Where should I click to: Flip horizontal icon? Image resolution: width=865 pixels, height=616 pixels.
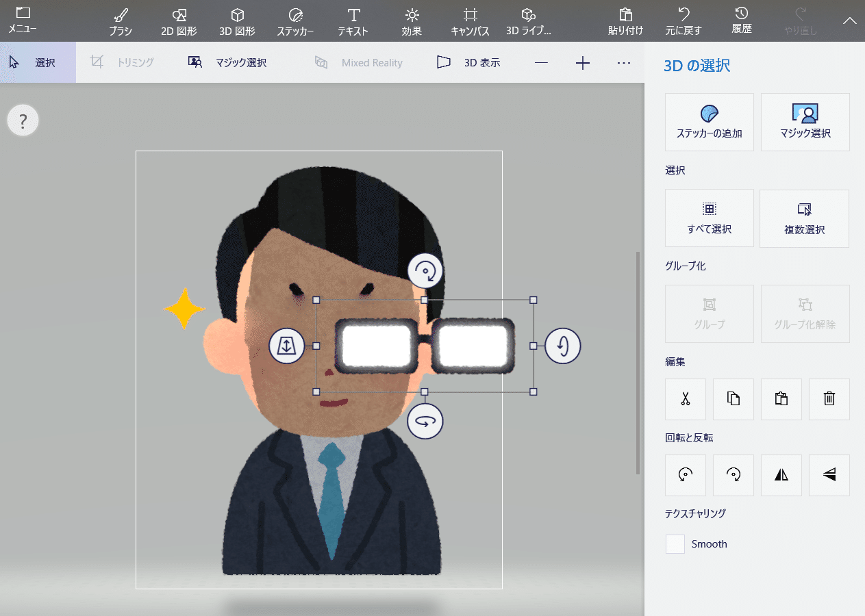point(781,475)
